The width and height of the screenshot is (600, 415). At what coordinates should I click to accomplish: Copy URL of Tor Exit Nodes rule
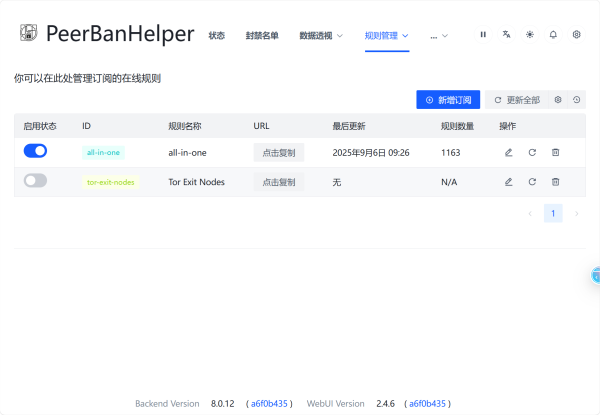coord(279,182)
